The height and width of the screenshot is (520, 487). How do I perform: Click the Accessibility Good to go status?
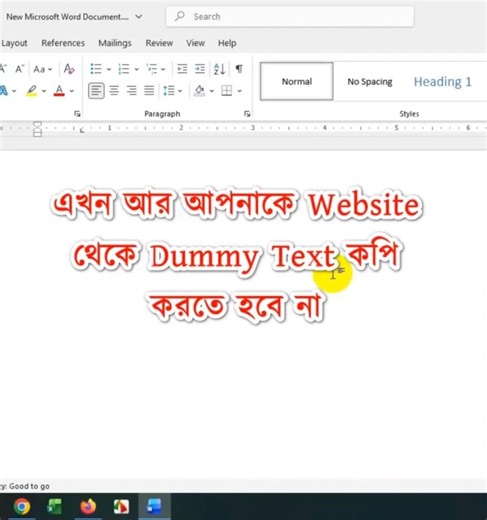[x=25, y=486]
